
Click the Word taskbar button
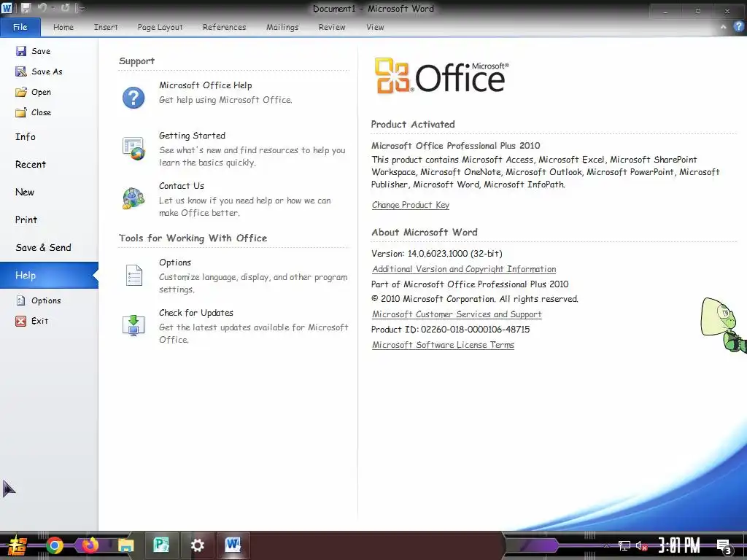233,544
